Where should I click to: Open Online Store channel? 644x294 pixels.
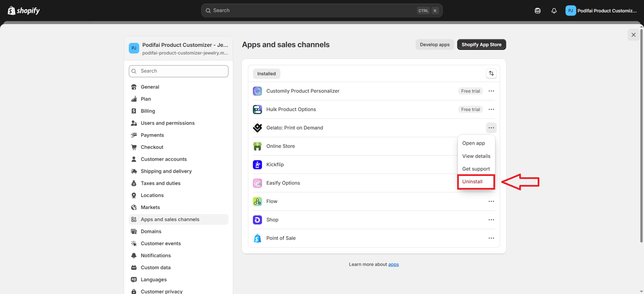(x=281, y=146)
